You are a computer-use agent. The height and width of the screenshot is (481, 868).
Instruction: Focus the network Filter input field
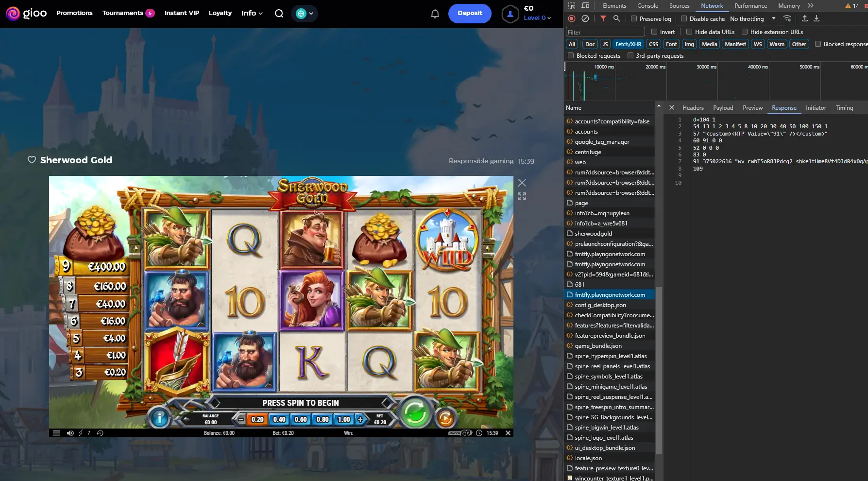tap(605, 32)
